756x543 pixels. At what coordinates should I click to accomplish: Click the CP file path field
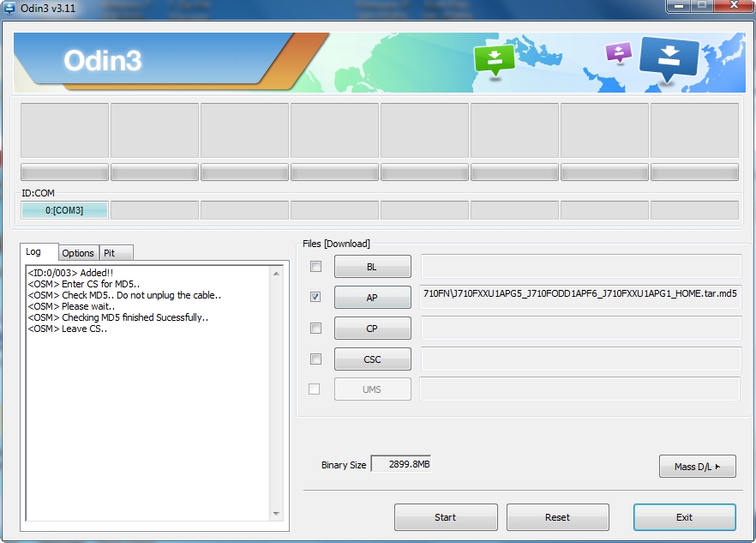(x=580, y=328)
